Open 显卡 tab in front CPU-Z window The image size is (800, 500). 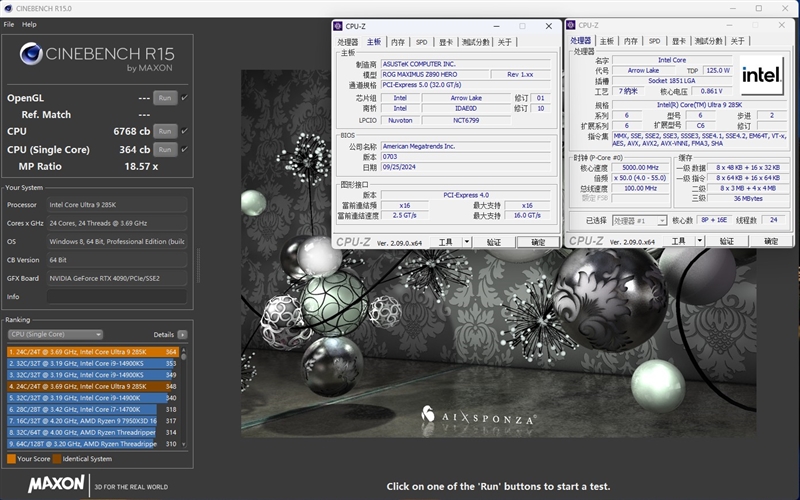pos(446,42)
